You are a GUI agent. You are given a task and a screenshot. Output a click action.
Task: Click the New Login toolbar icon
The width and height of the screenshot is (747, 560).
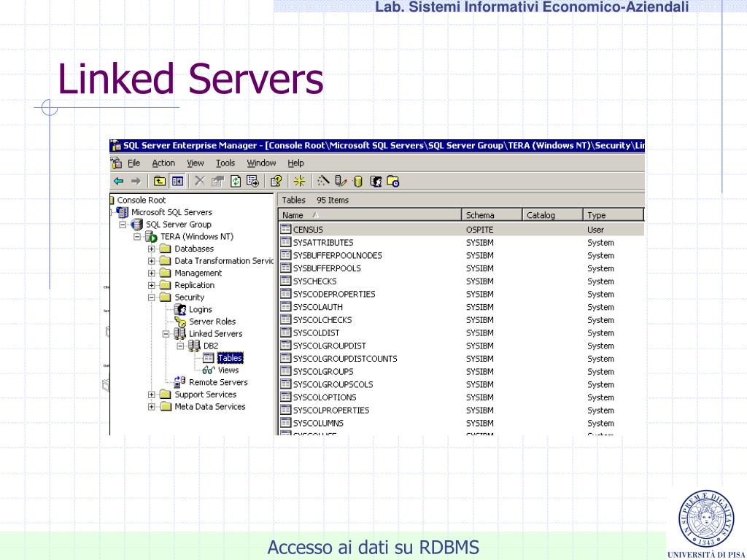(x=376, y=182)
